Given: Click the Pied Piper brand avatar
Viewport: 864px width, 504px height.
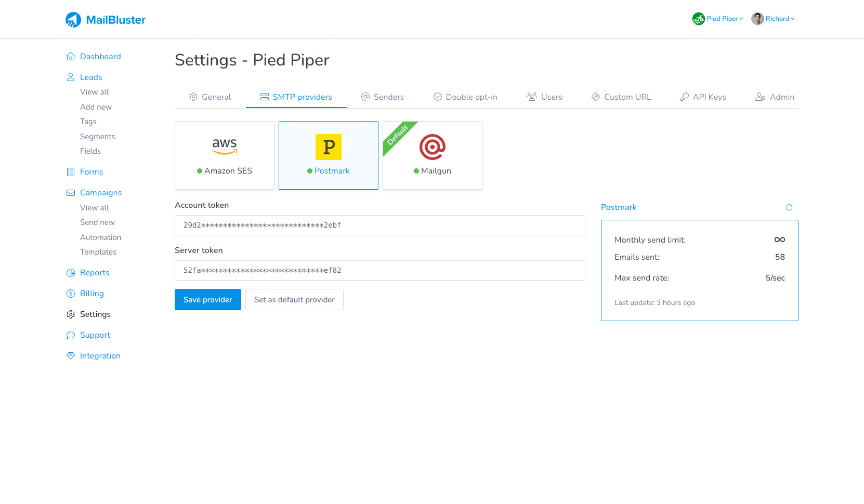Looking at the screenshot, I should click(698, 19).
